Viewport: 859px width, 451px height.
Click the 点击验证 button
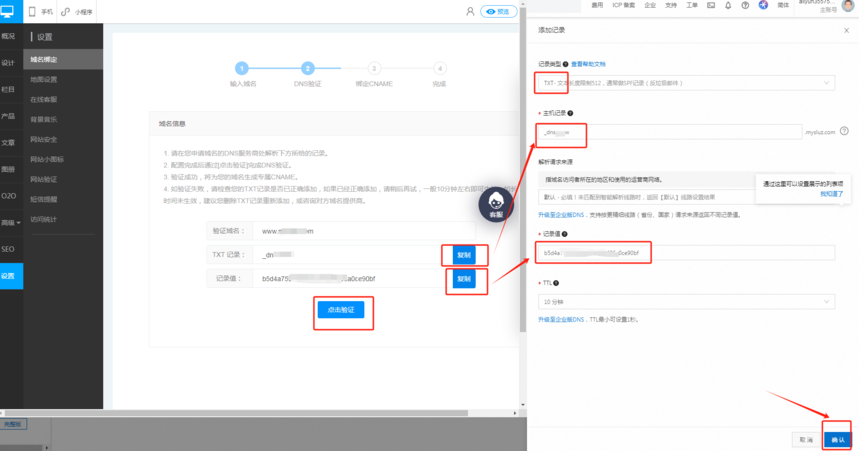(x=341, y=310)
